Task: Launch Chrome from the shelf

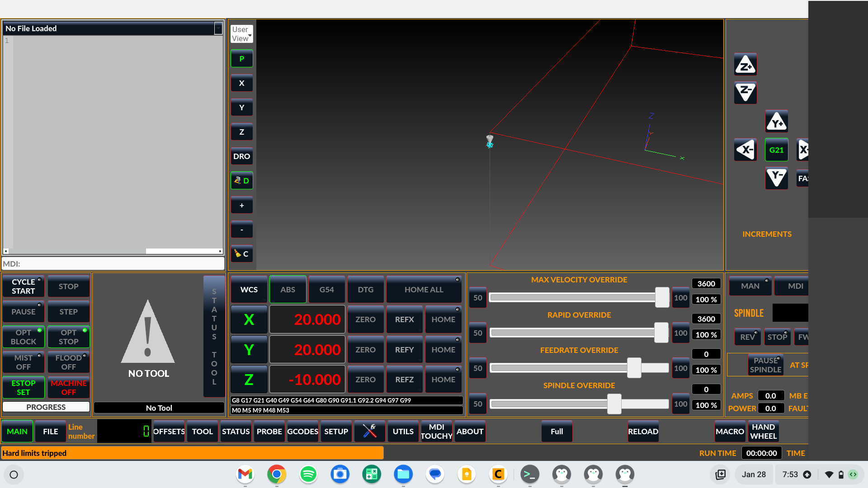Action: click(277, 474)
